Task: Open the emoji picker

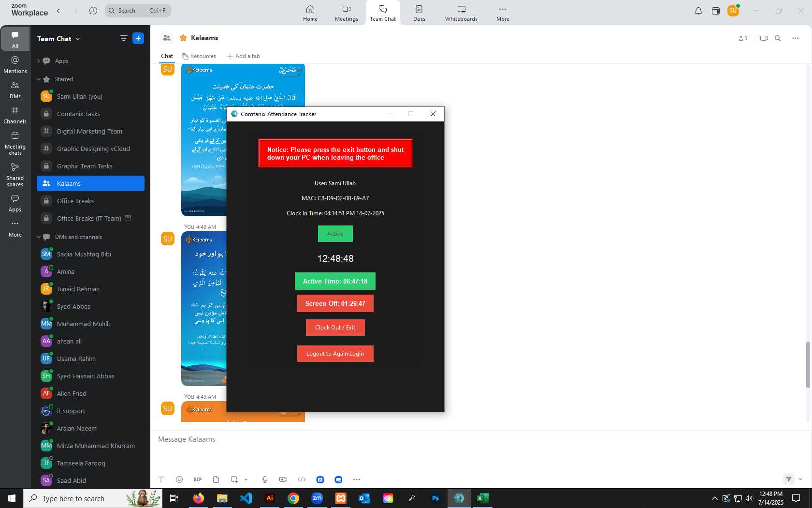Action: 179,479
